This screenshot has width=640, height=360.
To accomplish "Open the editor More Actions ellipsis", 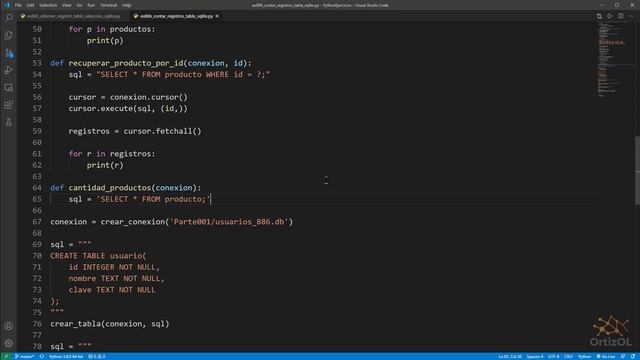I will 631,16.
